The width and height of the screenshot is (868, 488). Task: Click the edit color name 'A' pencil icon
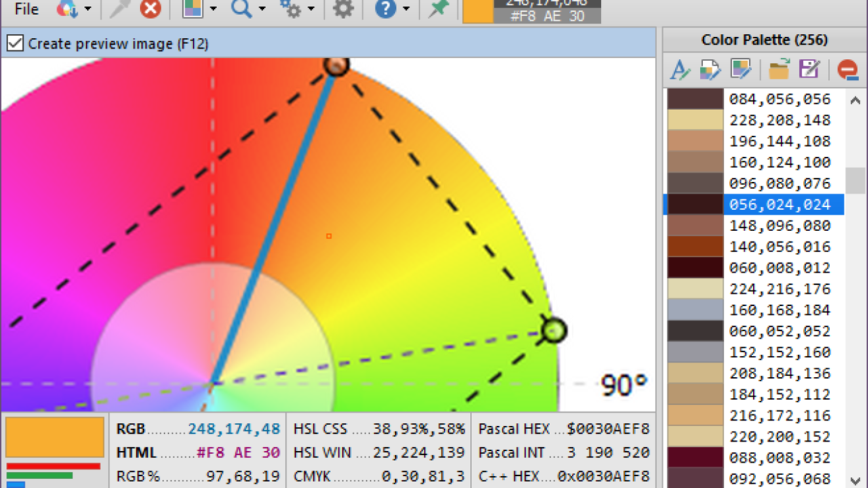pyautogui.click(x=679, y=69)
